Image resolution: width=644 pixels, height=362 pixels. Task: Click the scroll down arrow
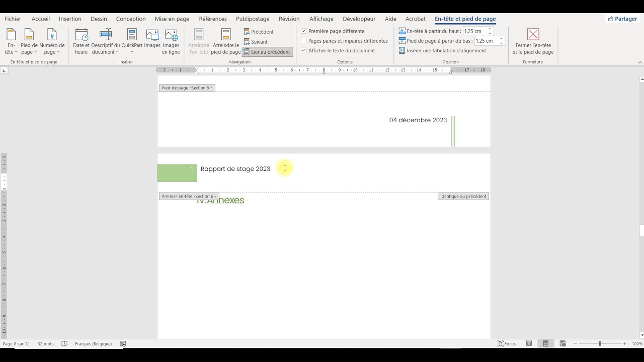pos(641,335)
